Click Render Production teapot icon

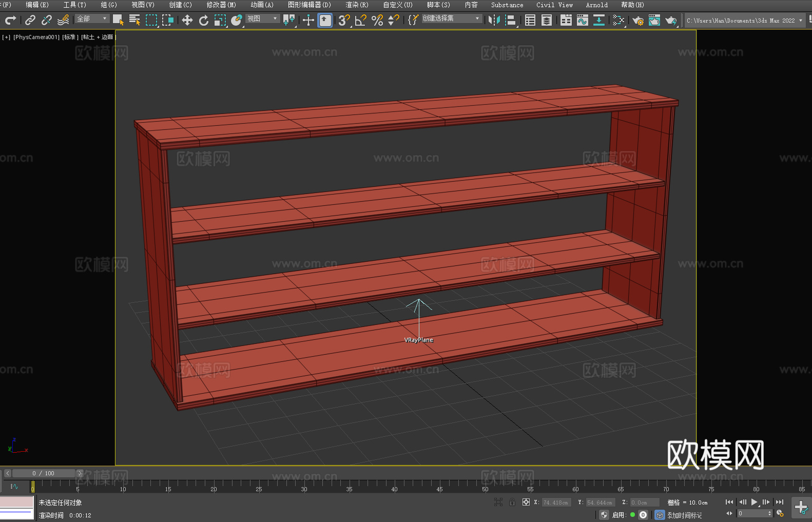(671, 20)
